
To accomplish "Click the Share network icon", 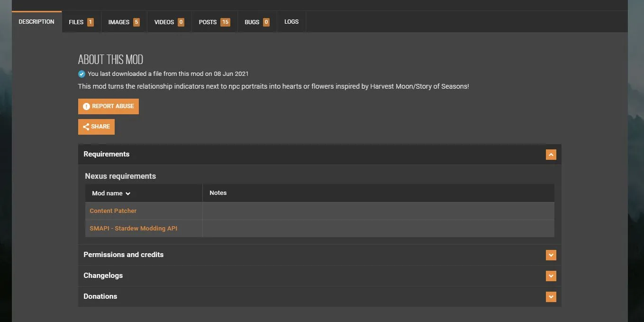I will [86, 127].
